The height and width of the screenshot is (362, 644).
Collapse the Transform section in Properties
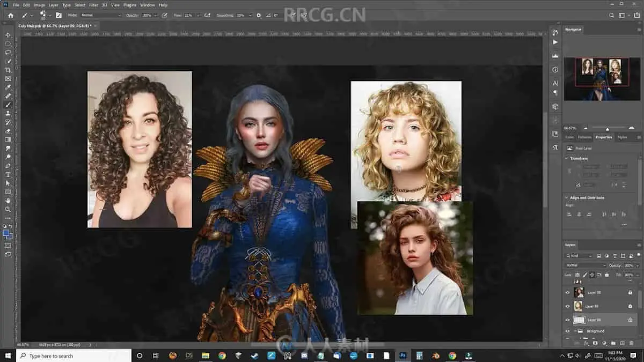pos(567,158)
